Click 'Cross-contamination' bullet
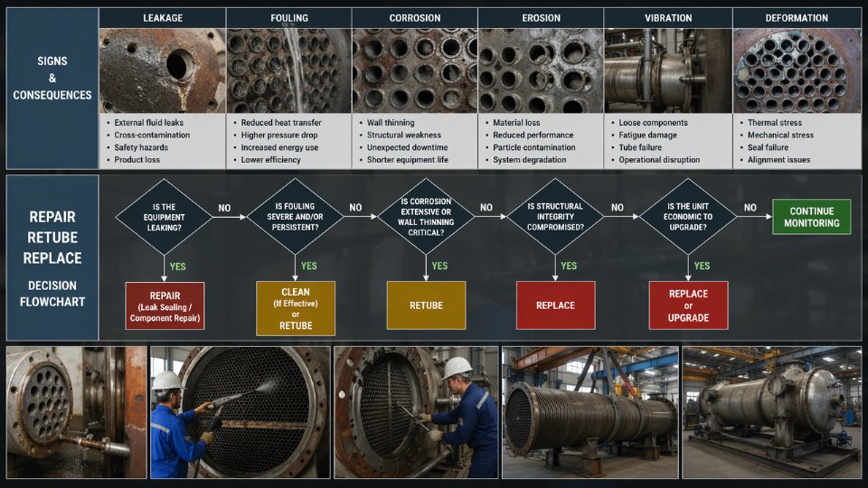Image resolution: width=868 pixels, height=488 pixels. 152,135
